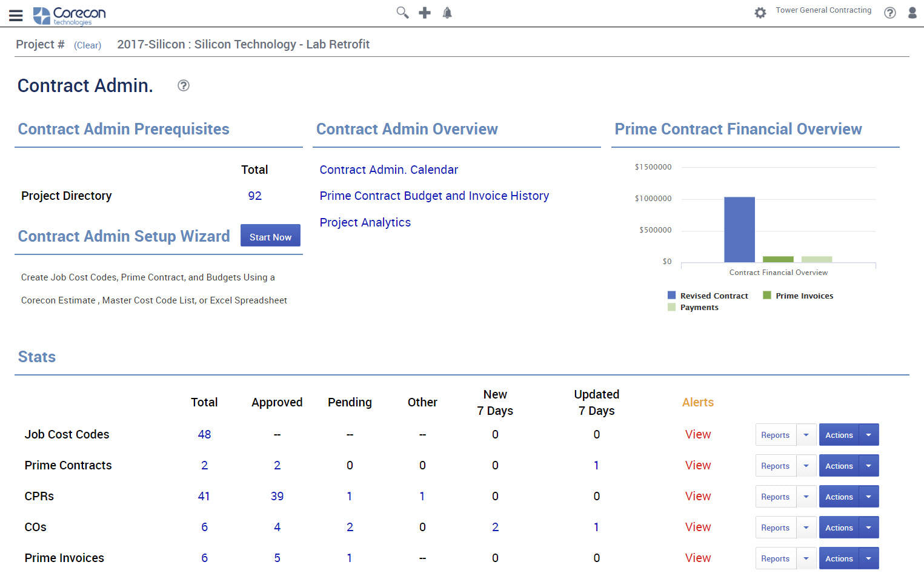Open the Contract Admin Calendar
924x579 pixels.
click(x=388, y=170)
